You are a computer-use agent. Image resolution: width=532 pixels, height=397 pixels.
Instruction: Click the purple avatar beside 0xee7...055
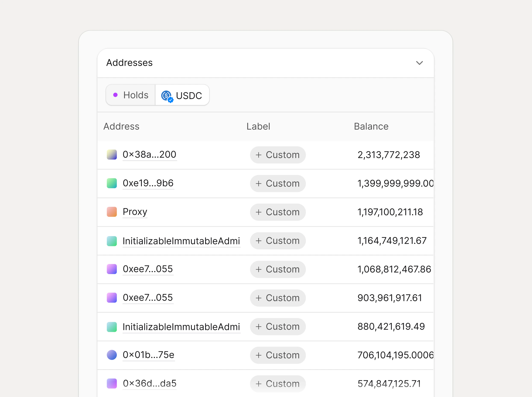pos(112,269)
